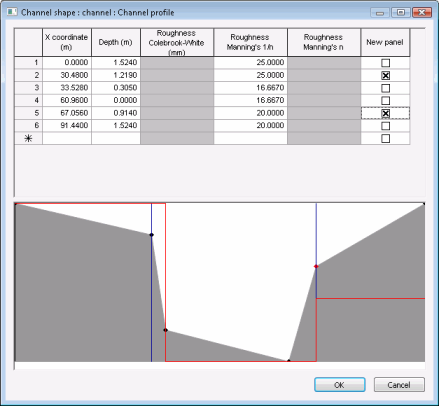Confirm with the OK button

(340, 385)
